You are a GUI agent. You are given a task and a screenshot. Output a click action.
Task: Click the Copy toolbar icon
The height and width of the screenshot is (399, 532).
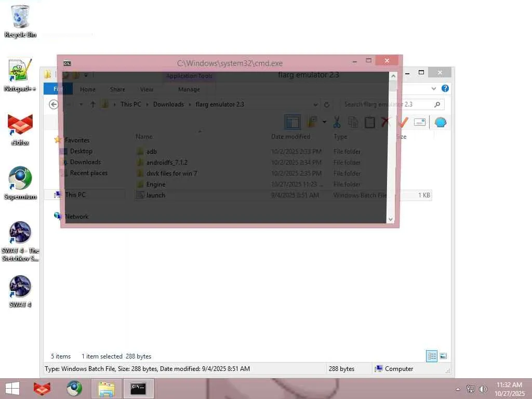click(x=353, y=122)
